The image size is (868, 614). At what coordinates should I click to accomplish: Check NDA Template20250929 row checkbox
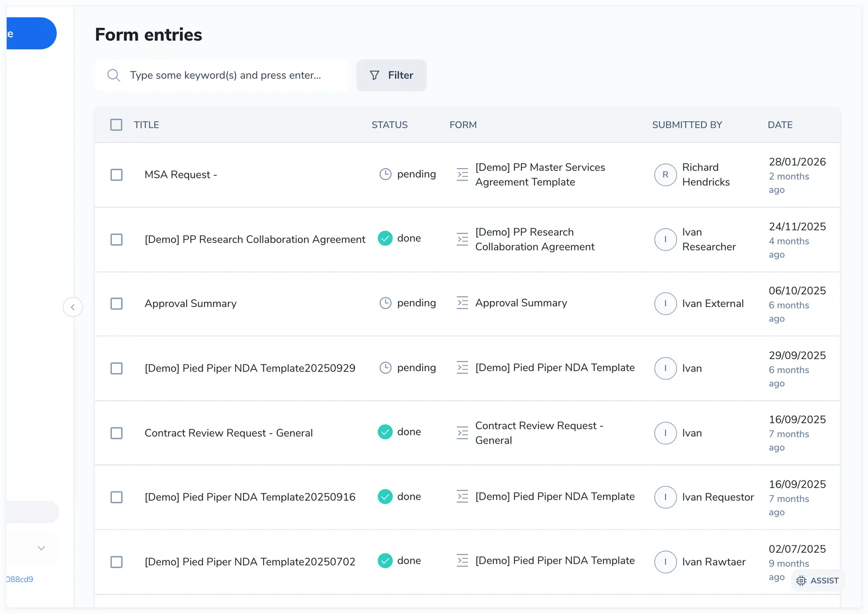point(117,368)
